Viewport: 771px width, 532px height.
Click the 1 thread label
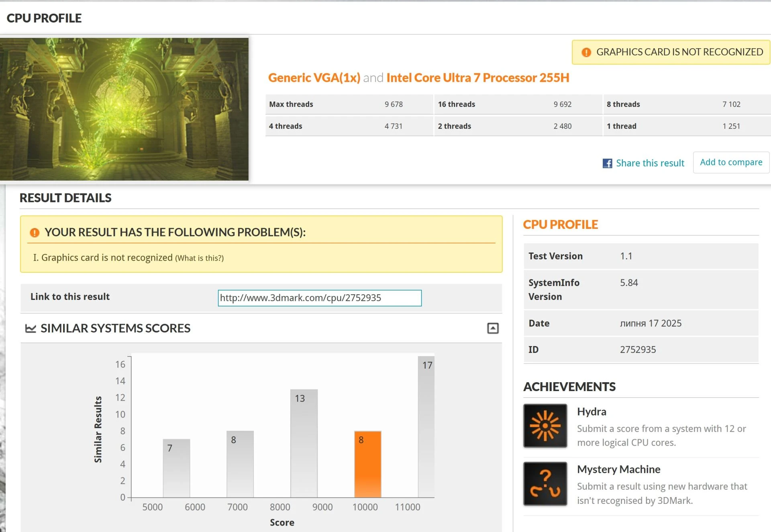coord(621,126)
